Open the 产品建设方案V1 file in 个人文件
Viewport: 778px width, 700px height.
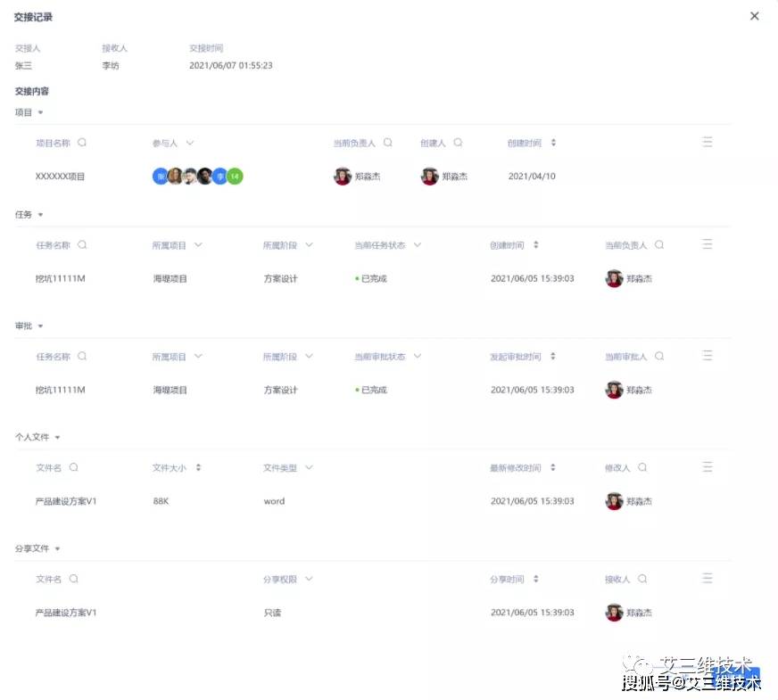tap(66, 501)
